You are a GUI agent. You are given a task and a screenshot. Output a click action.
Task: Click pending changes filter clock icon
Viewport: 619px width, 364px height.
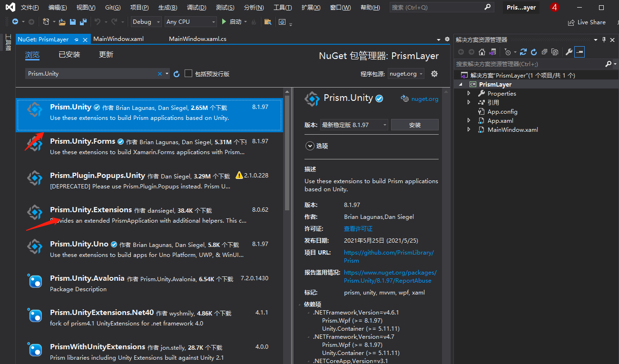point(508,52)
